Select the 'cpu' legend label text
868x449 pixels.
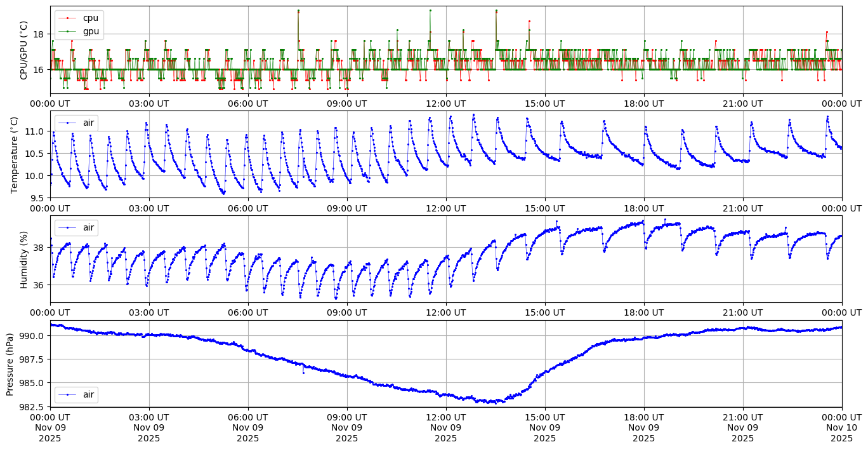click(91, 18)
